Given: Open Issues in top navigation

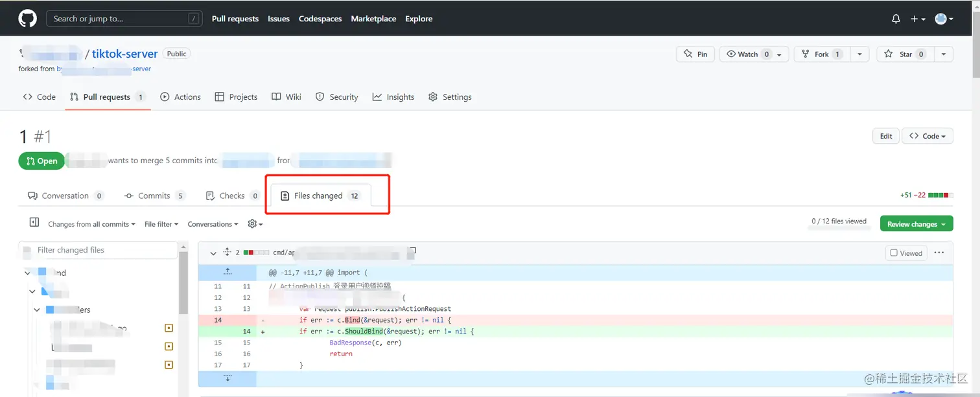Looking at the screenshot, I should click(279, 19).
